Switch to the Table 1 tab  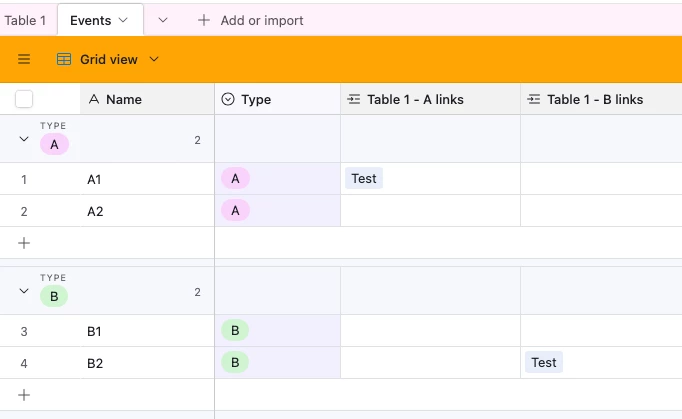(x=25, y=20)
